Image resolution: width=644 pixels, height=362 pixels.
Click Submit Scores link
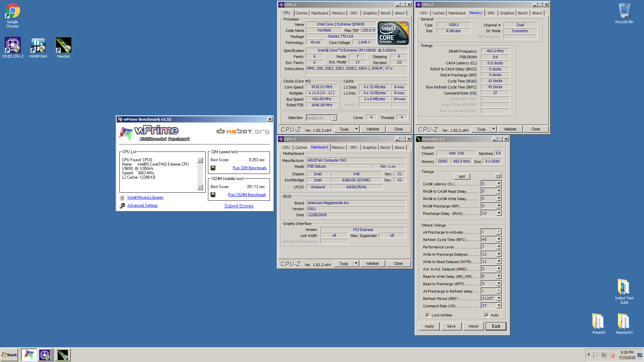click(x=239, y=206)
